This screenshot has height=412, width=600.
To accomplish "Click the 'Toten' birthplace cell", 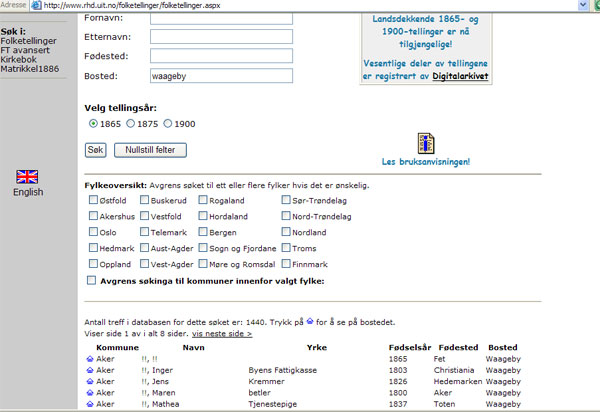I will (444, 404).
